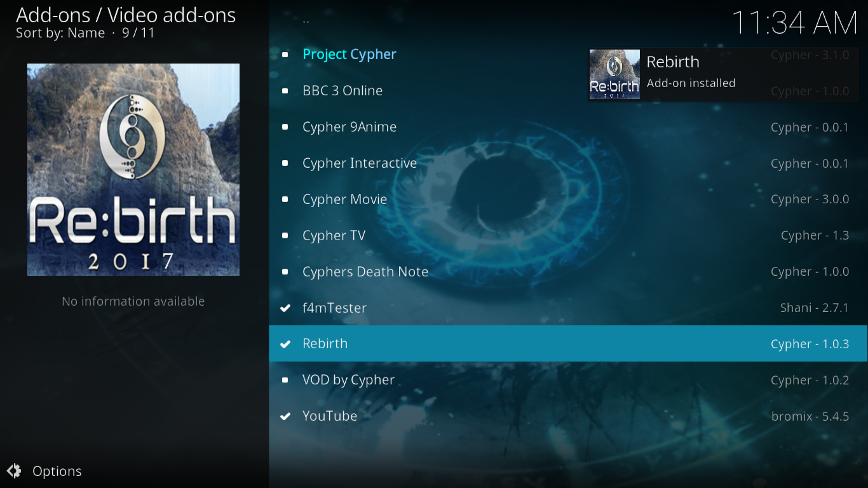Click the bullet icon beside Cyphers Death Note
This screenshot has width=868, height=488.
[285, 272]
